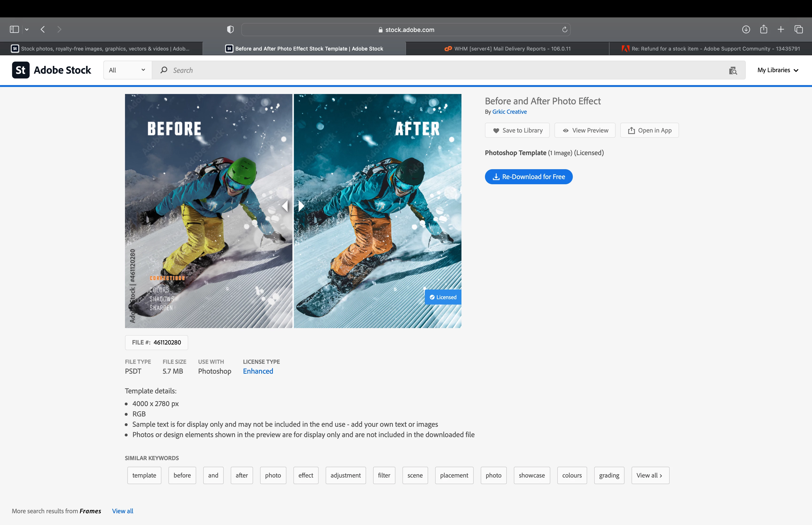Viewport: 812px width, 525px height.
Task: Reload the page with refresh icon
Action: (x=565, y=30)
